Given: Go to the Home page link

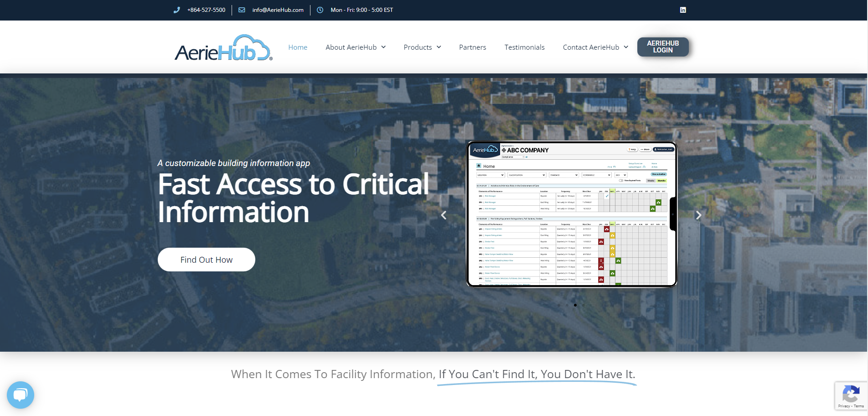Looking at the screenshot, I should pyautogui.click(x=298, y=47).
